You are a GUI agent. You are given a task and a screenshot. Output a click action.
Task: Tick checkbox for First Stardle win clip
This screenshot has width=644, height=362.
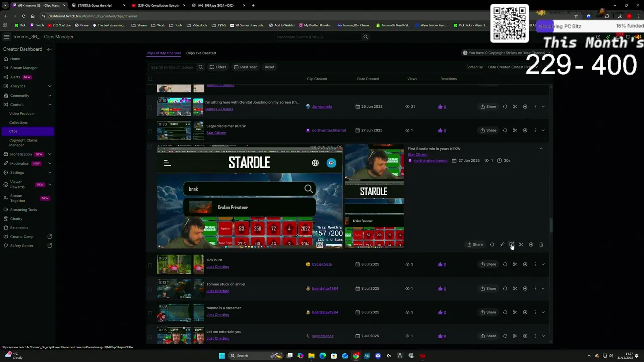pyautogui.click(x=150, y=147)
